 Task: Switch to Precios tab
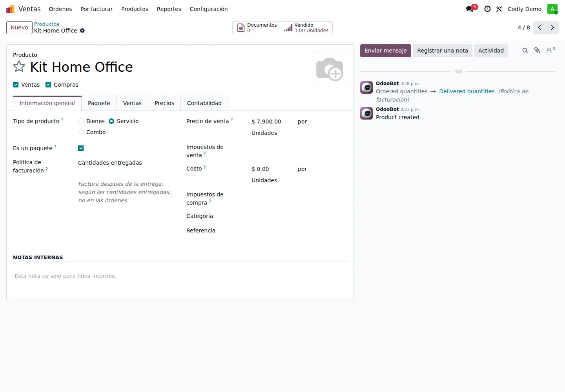[164, 103]
